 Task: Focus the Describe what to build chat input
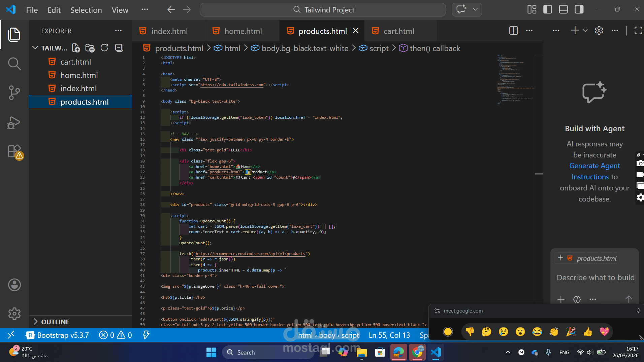(x=595, y=278)
